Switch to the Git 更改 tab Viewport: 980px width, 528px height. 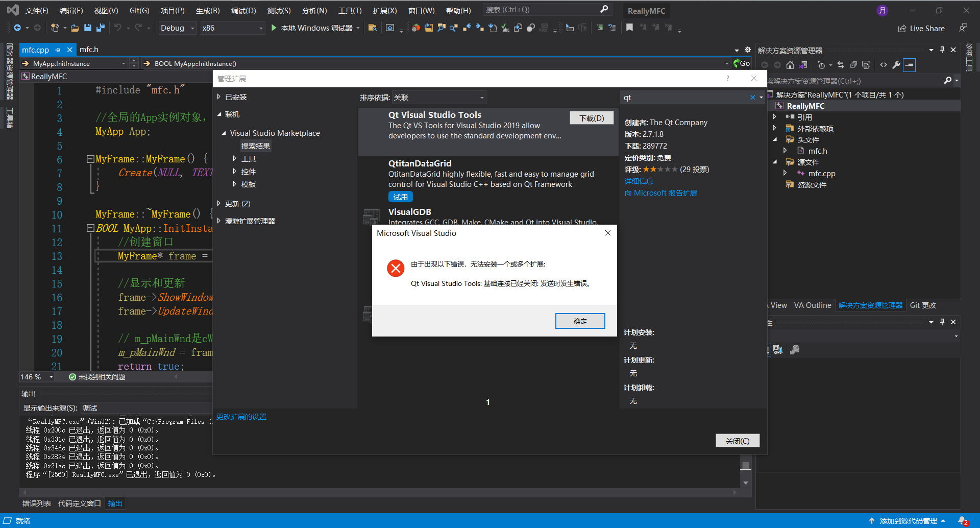click(923, 305)
